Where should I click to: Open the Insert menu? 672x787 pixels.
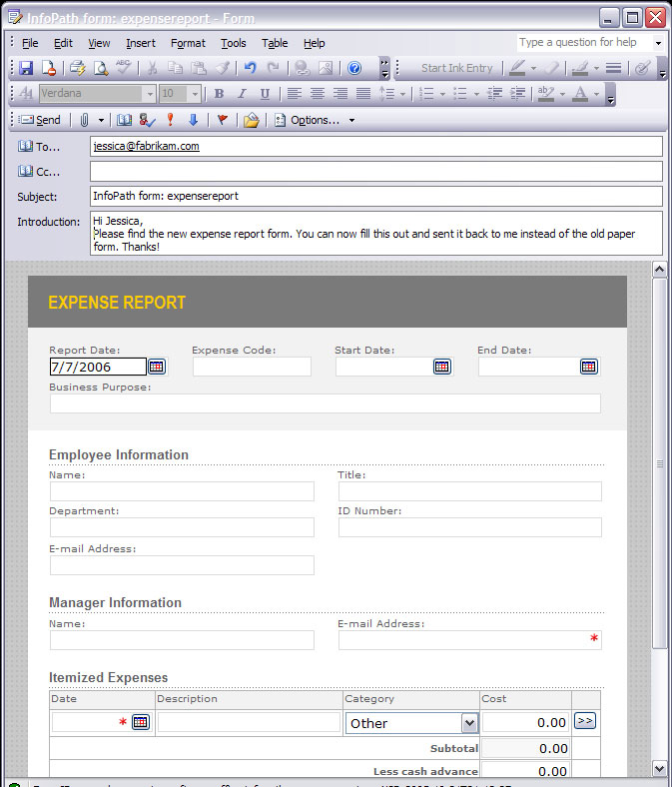pos(140,43)
